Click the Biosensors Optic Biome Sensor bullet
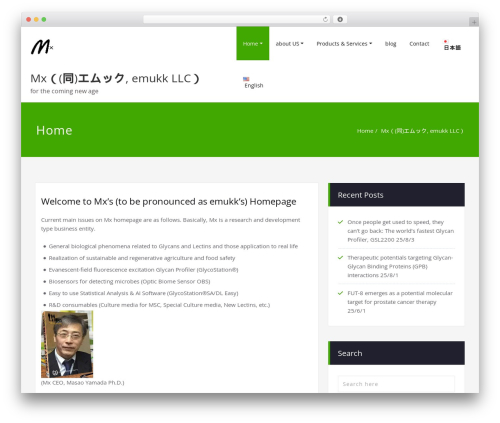Viewport: 500px width, 423px height. point(129,281)
